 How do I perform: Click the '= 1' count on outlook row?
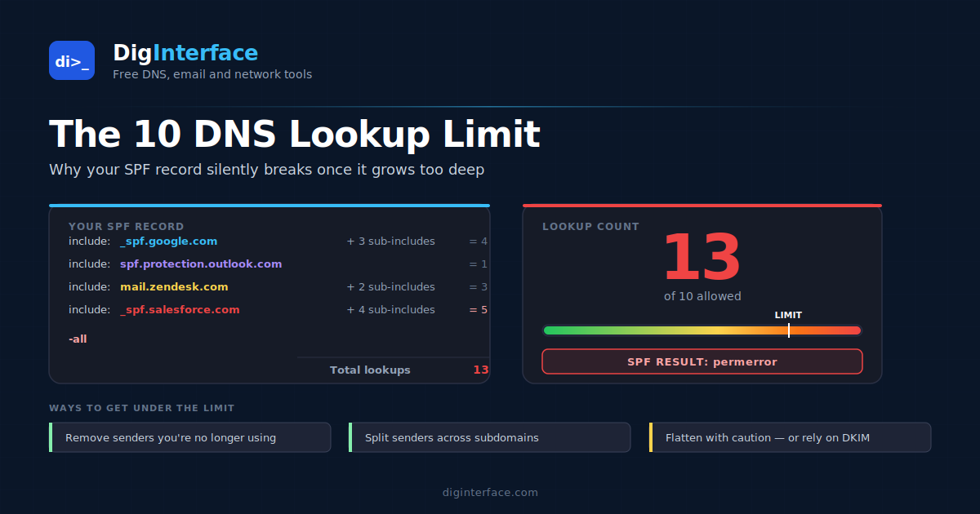pos(479,264)
